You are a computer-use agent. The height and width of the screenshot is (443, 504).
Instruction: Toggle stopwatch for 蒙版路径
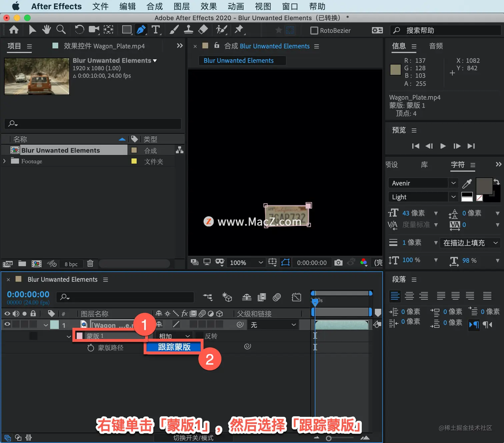[91, 348]
